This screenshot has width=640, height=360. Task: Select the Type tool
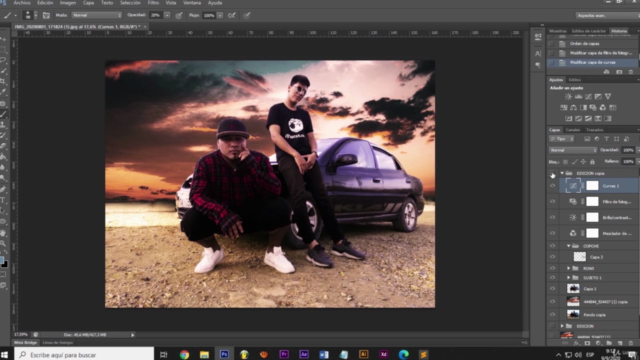(4, 200)
